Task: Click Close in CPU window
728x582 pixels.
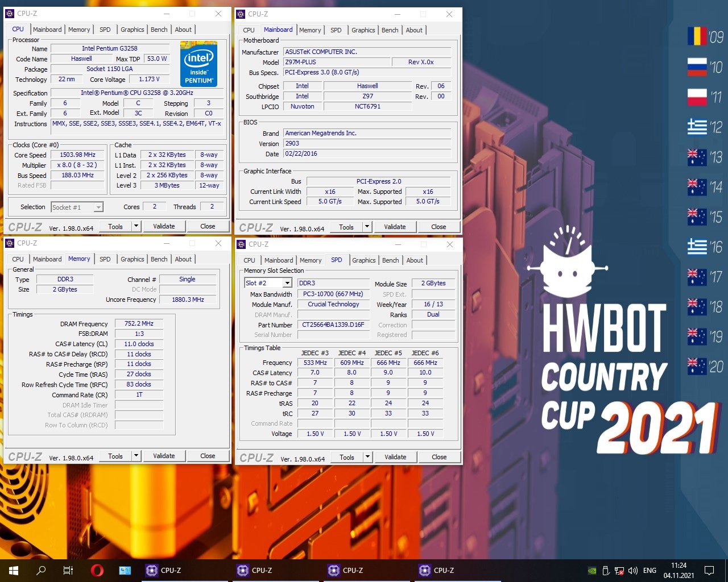Action: pyautogui.click(x=208, y=226)
